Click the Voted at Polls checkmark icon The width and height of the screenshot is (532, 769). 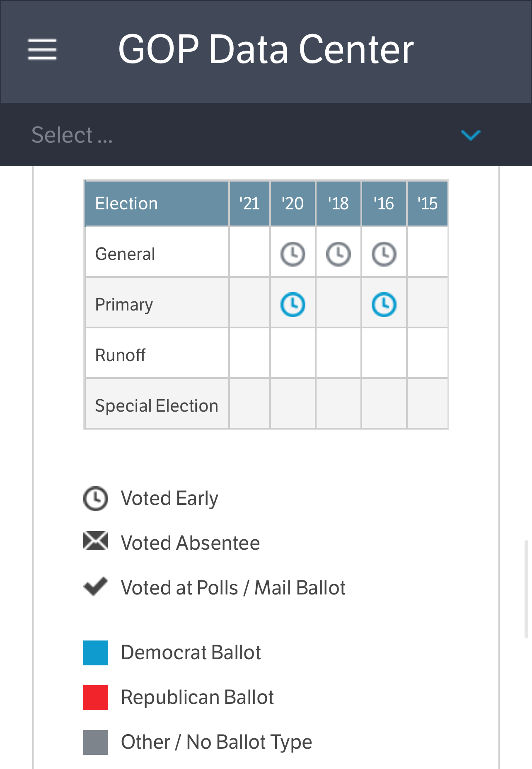(x=96, y=586)
